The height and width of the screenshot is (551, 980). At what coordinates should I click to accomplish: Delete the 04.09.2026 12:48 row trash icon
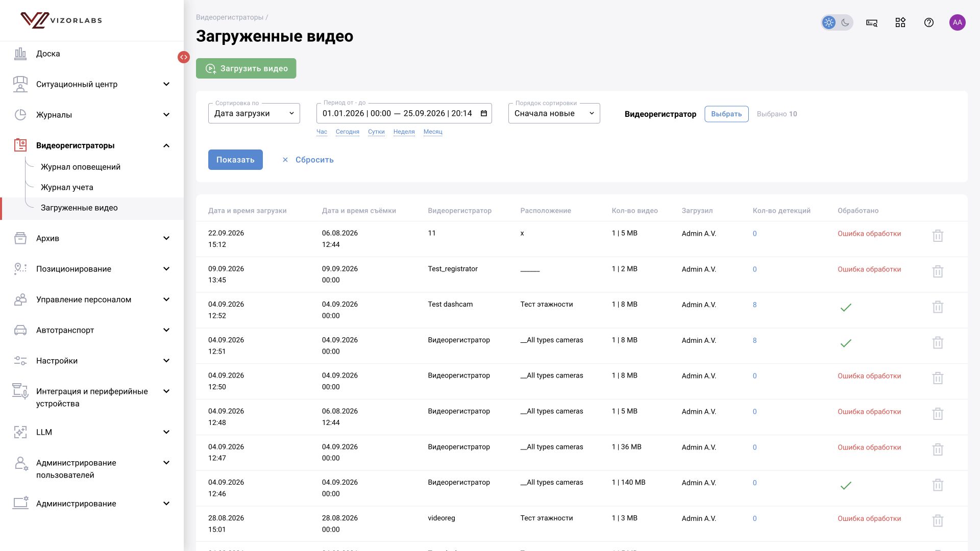938,414
